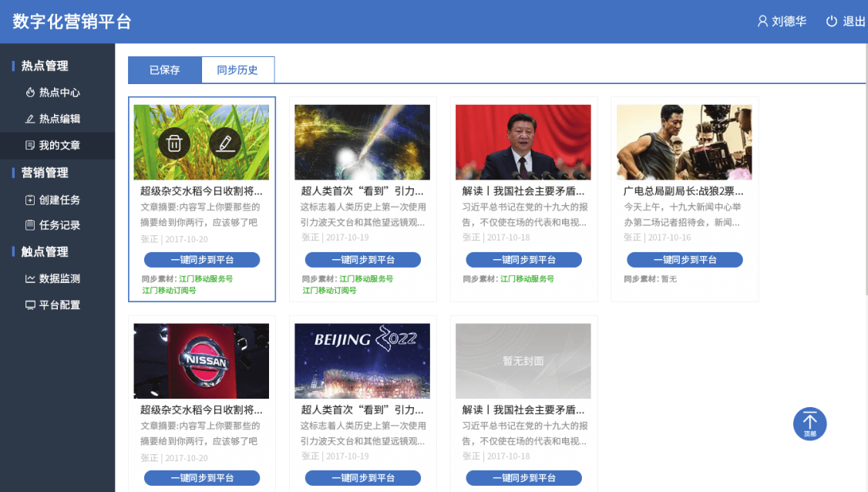
Task: Open the red-backdrop speaker thumbnail
Action: (x=523, y=143)
